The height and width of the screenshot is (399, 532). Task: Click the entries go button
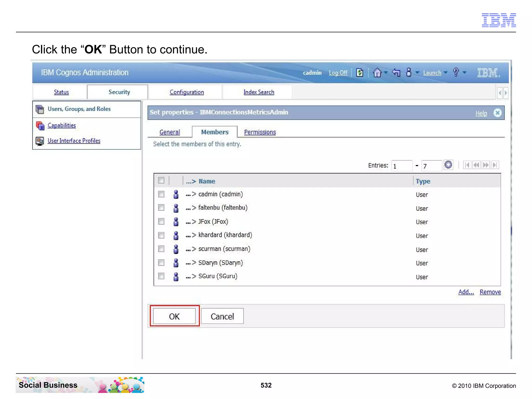point(448,165)
